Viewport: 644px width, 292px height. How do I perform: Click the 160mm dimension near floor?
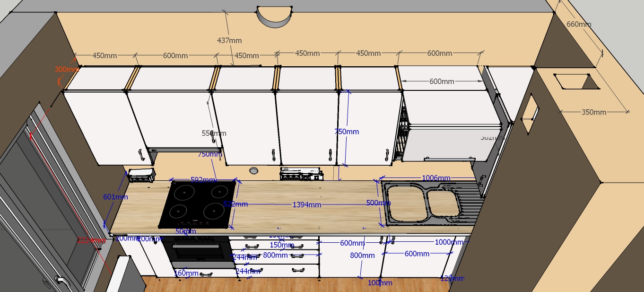pyautogui.click(x=186, y=273)
